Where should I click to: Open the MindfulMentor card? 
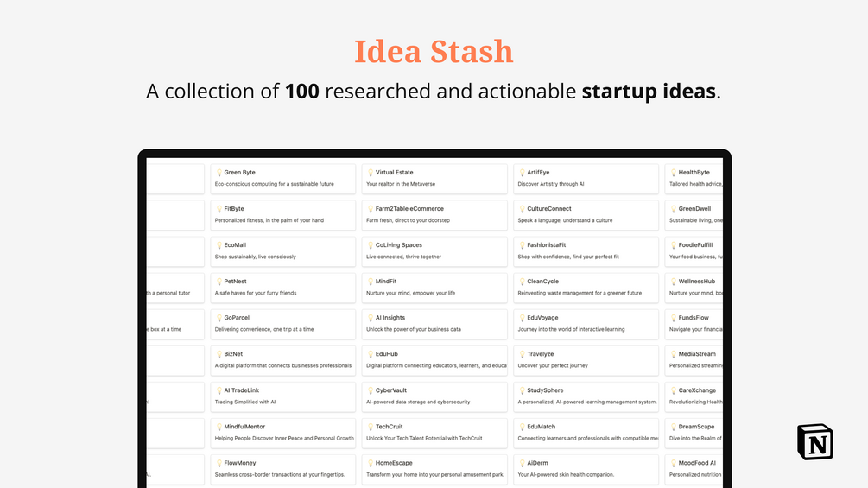point(283,433)
